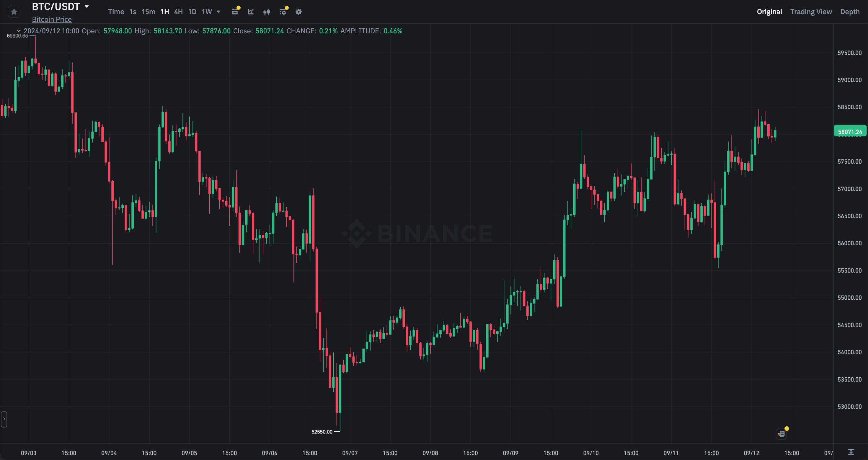Open the order marker icon near the chart bottom
The height and width of the screenshot is (460, 868).
[x=782, y=433]
